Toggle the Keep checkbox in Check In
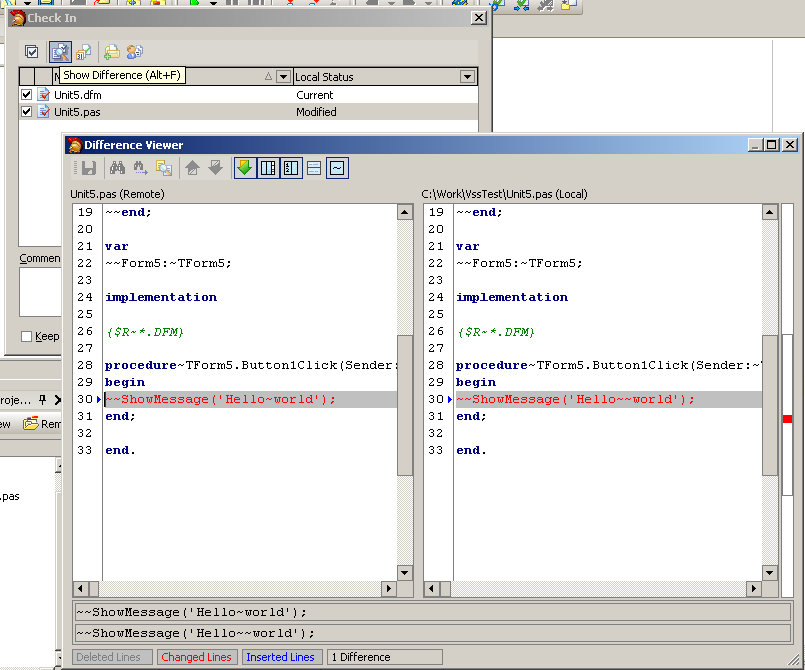The width and height of the screenshot is (805, 670). coord(27,337)
